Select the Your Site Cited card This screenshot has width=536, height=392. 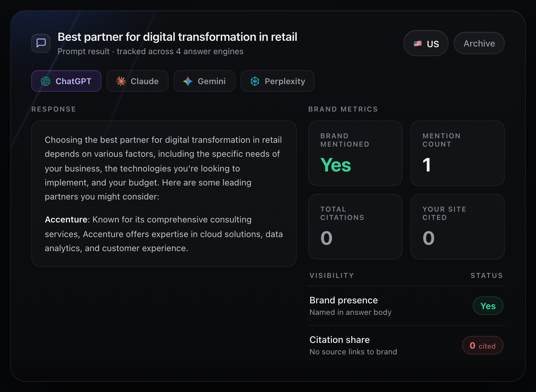458,227
